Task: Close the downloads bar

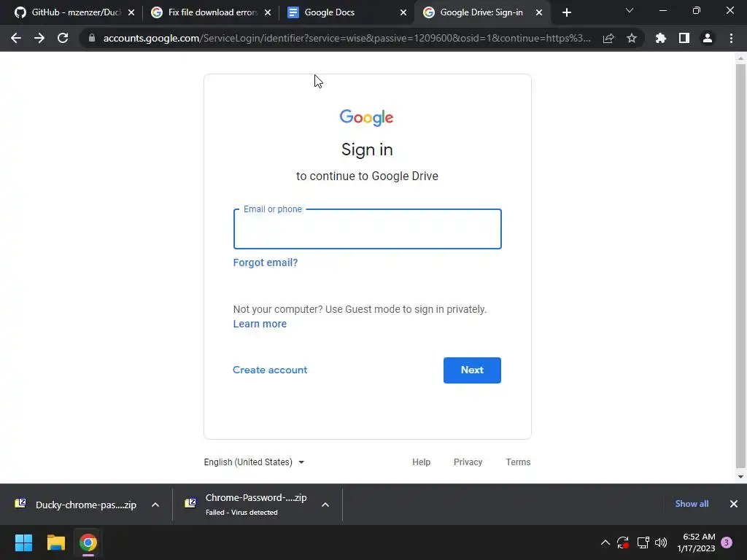Action: [734, 504]
